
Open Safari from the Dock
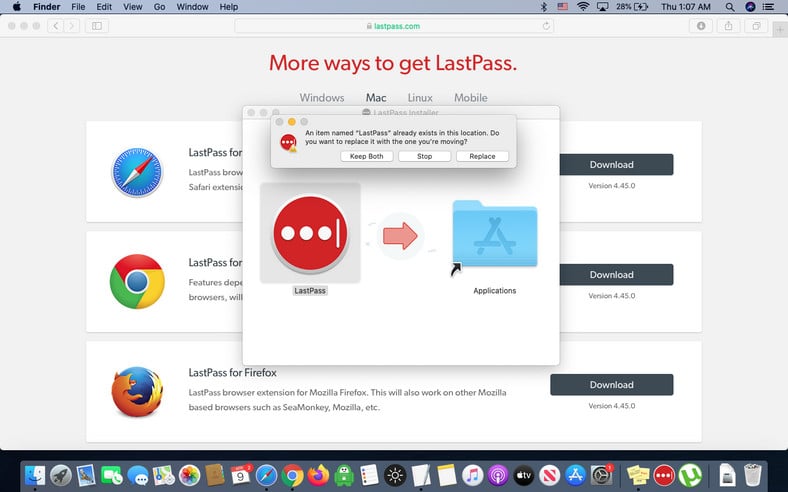pos(266,475)
